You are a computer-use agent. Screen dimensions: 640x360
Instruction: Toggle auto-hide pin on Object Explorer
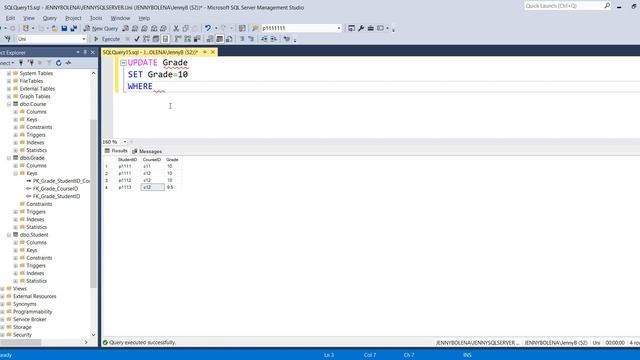(85, 52)
